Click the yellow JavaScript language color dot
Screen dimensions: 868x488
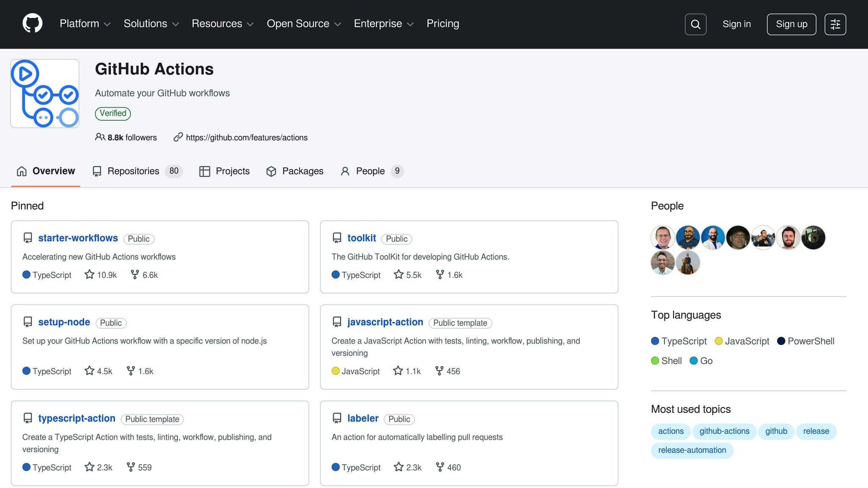coord(719,341)
